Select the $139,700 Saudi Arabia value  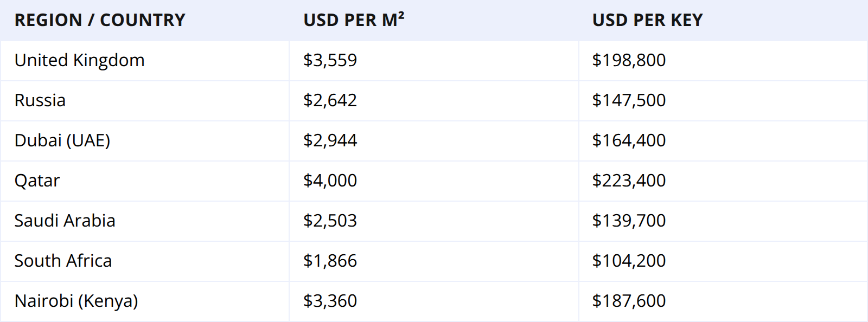click(629, 221)
